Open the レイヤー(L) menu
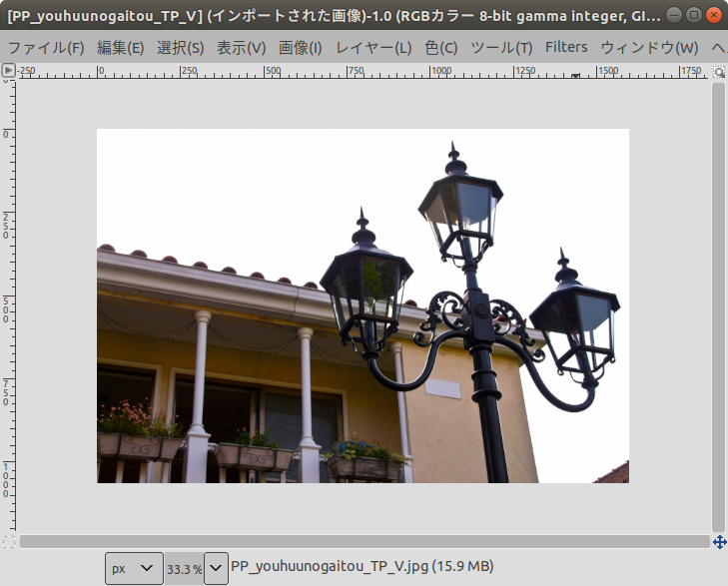Viewport: 728px width, 586px height. click(x=373, y=47)
